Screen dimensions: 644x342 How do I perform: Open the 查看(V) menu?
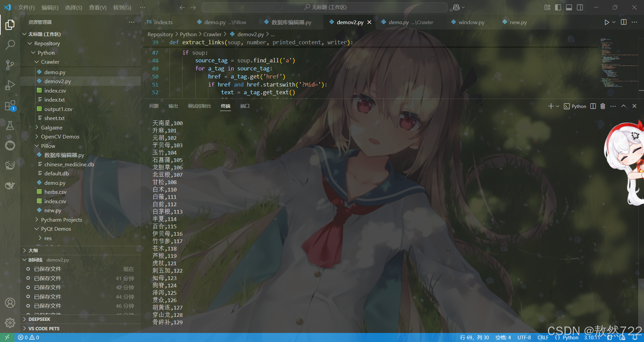click(98, 7)
